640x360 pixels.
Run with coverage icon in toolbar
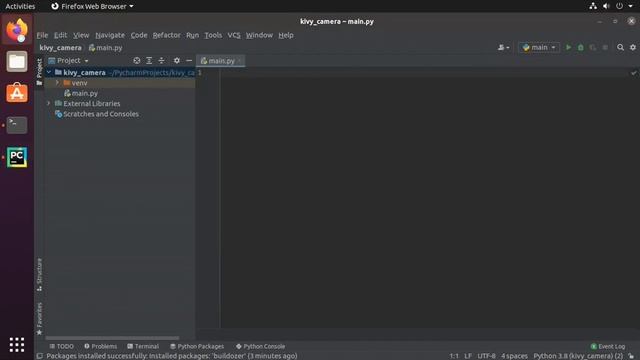593,47
